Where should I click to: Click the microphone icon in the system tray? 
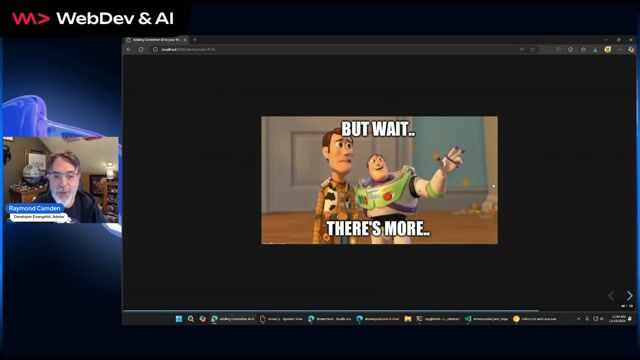pyautogui.click(x=587, y=319)
